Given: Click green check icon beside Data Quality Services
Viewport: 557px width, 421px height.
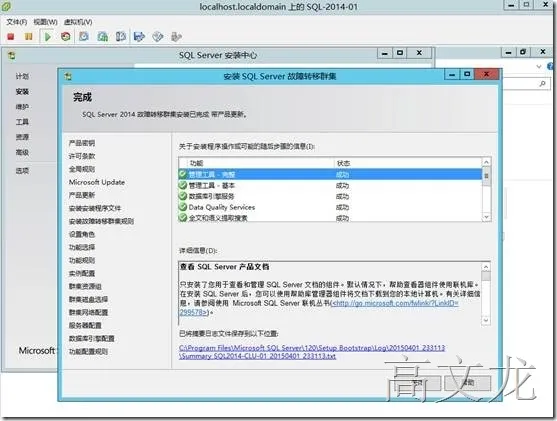Looking at the screenshot, I should pos(183,207).
